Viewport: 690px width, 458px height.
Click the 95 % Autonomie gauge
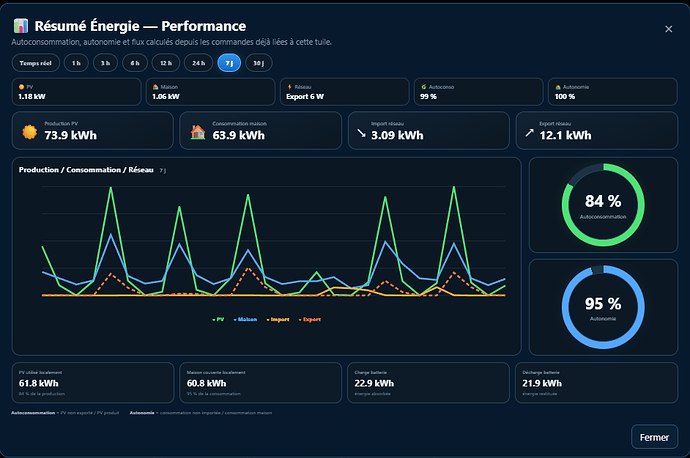click(x=603, y=307)
